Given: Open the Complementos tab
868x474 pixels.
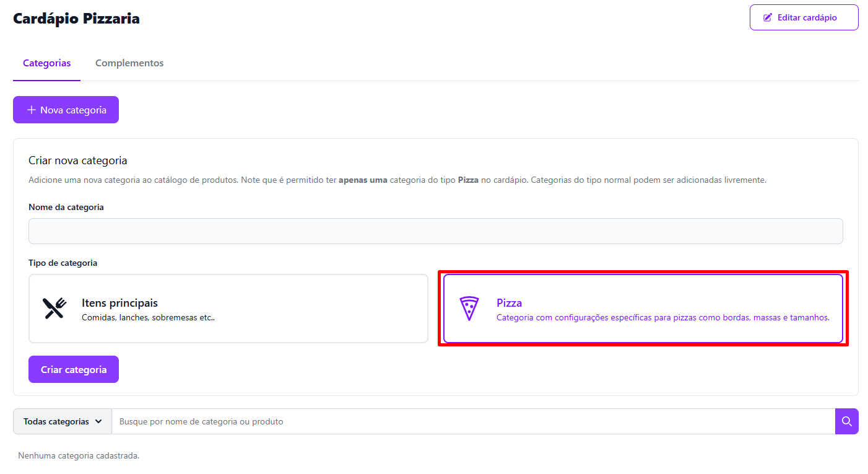Looking at the screenshot, I should (129, 63).
